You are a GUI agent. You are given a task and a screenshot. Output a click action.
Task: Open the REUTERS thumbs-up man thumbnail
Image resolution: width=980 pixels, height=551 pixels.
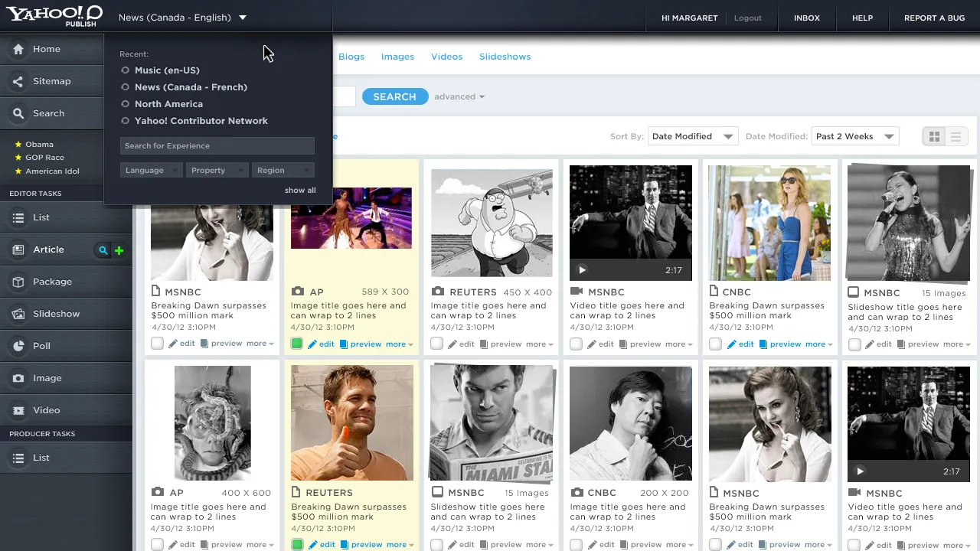coord(352,423)
